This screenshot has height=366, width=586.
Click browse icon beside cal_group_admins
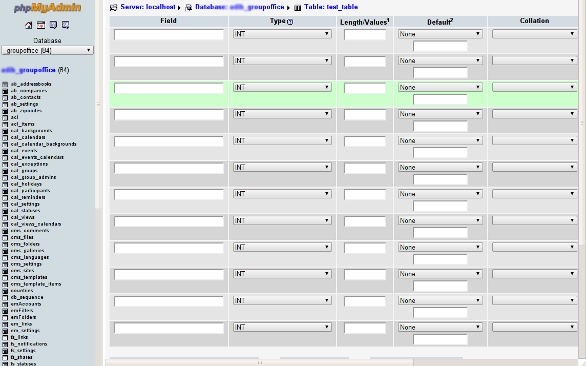tap(5, 178)
